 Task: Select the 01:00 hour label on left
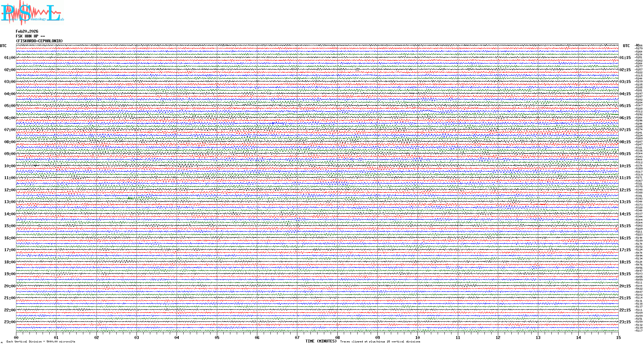[x=10, y=58]
